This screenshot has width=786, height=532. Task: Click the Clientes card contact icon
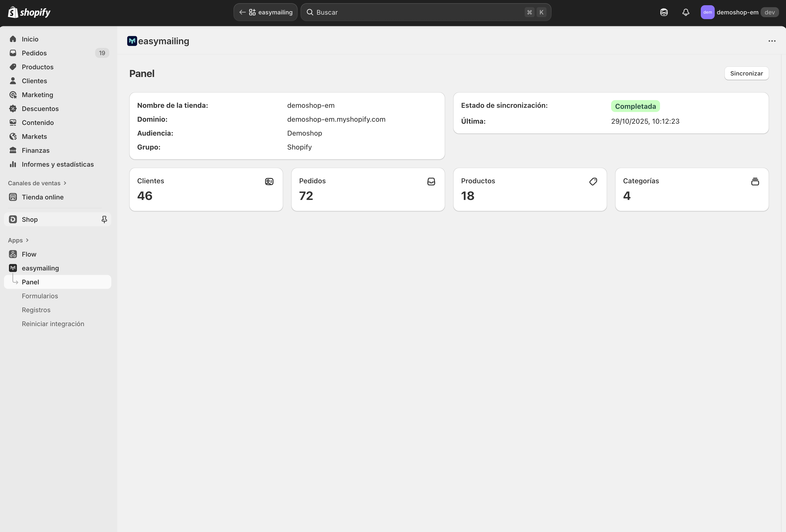pyautogui.click(x=269, y=182)
